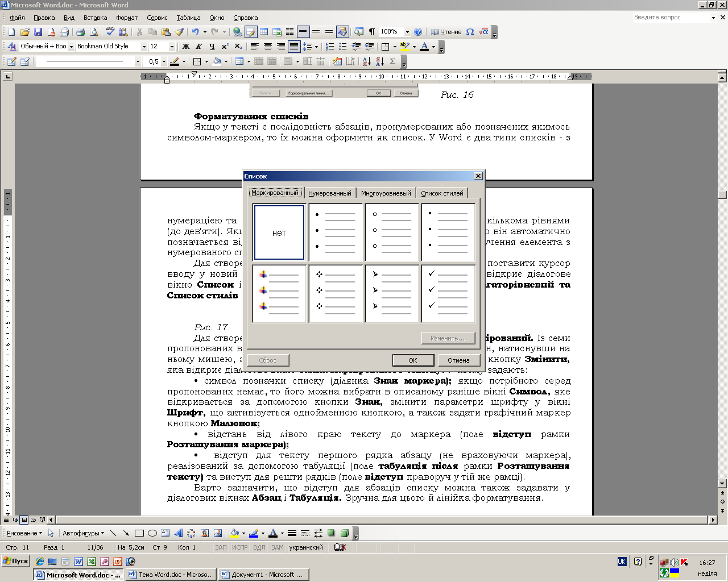Toggle Bold formatting (Ж)
Screen dimensions: 728x582
185,47
